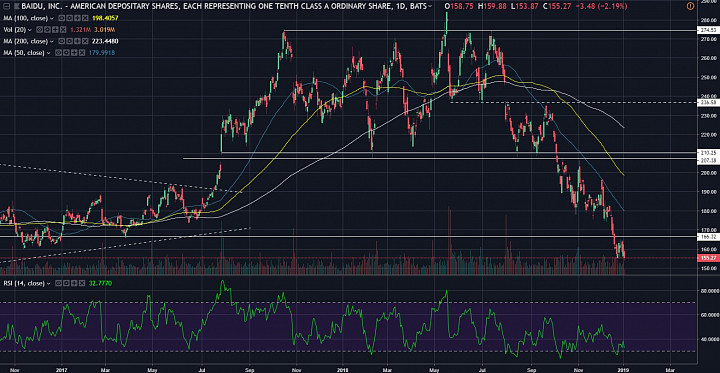Image resolution: width=720 pixels, height=373 pixels.
Task: Expand the Vol (20) dropdown arrow
Action: [x=30, y=30]
